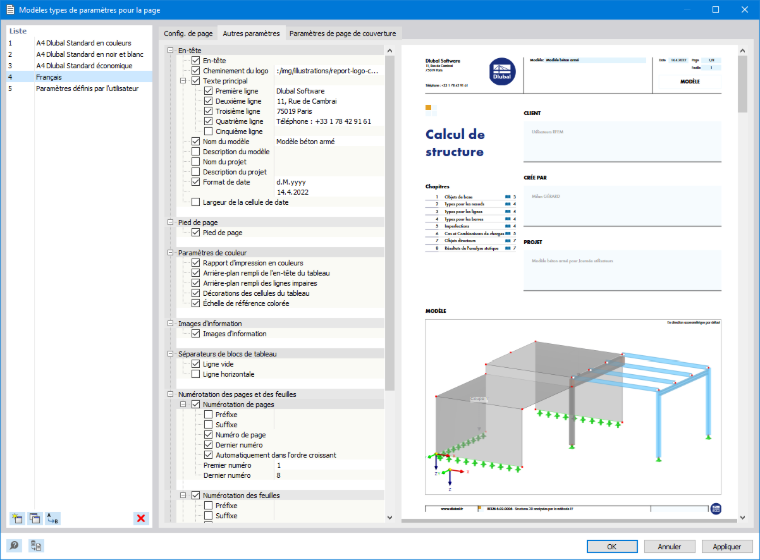Click the settings transfer icon beside search

click(36, 546)
